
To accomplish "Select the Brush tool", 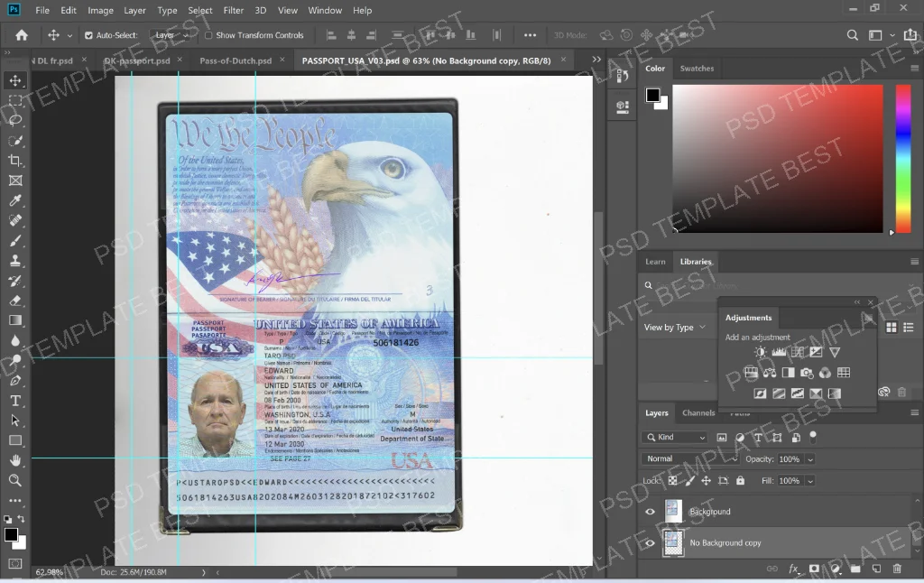I will point(15,240).
